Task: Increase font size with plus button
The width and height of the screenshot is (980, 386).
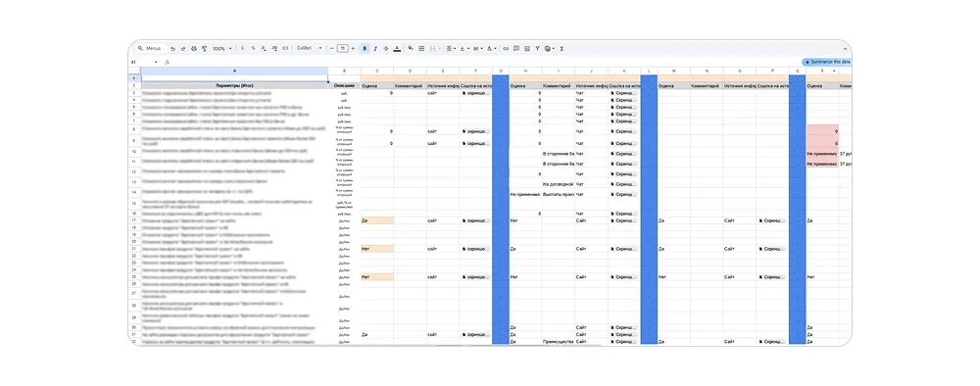Action: tap(353, 48)
